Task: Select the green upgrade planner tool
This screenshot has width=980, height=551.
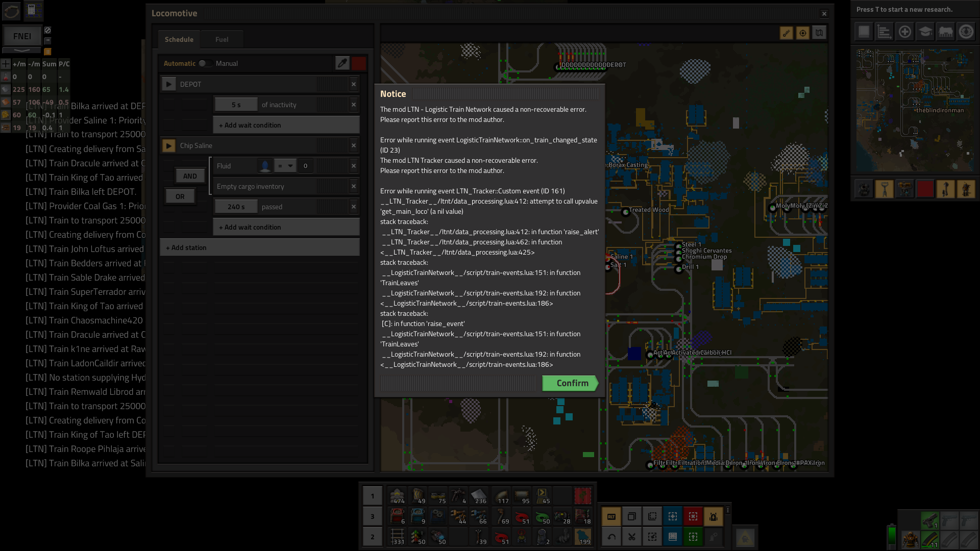Action: [x=693, y=537]
